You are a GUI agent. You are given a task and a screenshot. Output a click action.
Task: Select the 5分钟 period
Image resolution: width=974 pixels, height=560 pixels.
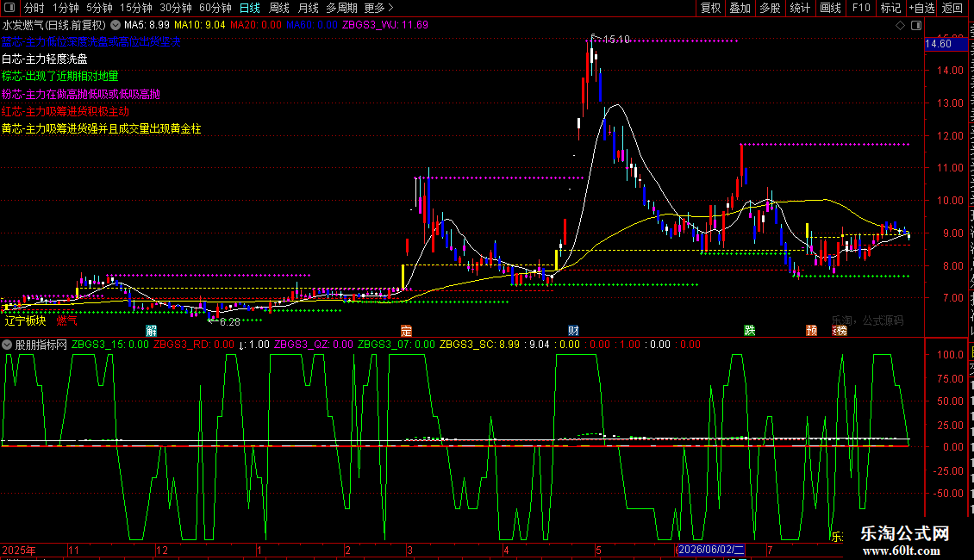99,8
